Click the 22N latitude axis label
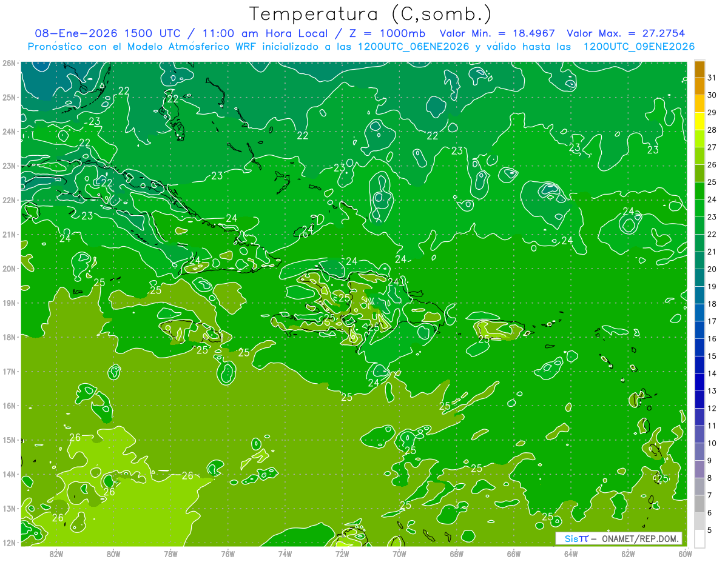This screenshot has height=562, width=728. (8, 200)
